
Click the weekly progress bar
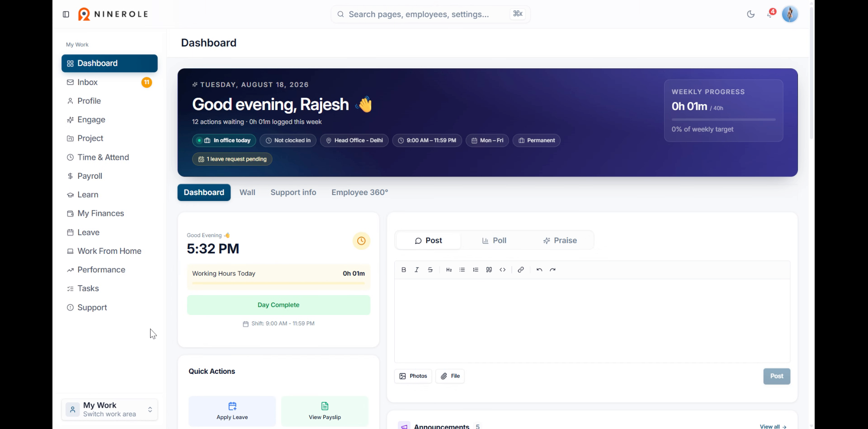723,119
